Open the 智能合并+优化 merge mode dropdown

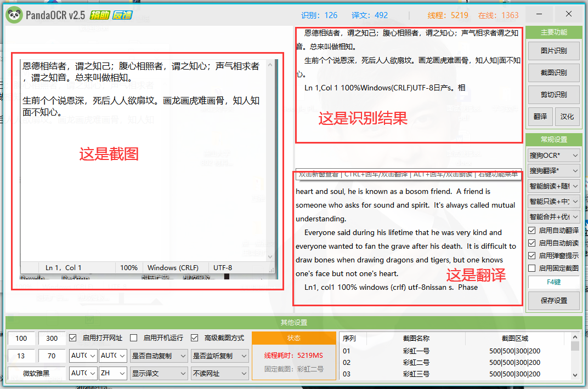553,218
